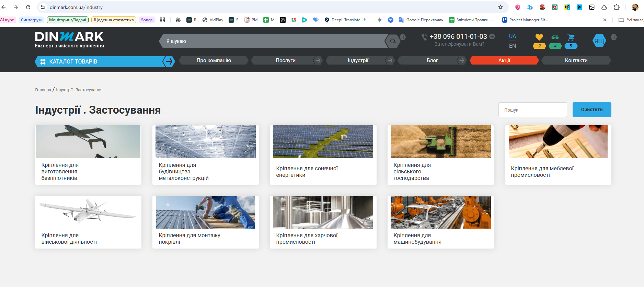Bookmark this page with the star icon
The height and width of the screenshot is (287, 644).
click(x=501, y=7)
